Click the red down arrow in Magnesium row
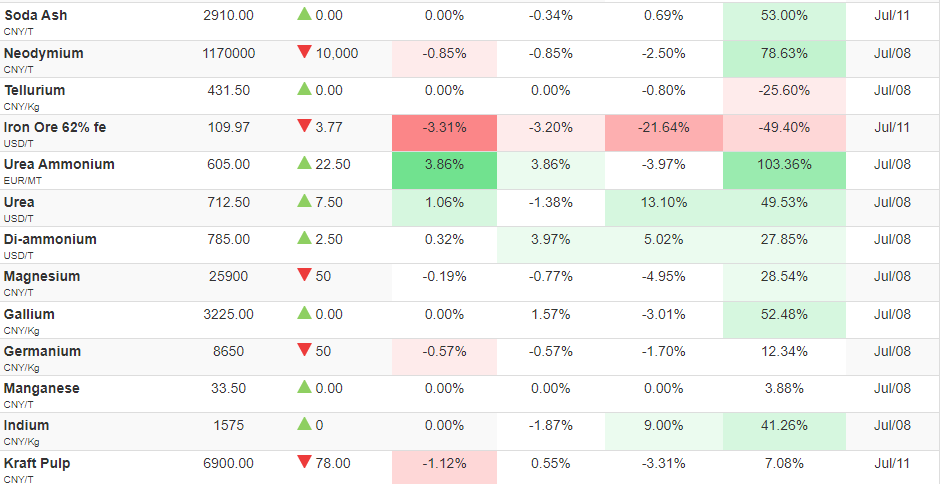Screen dimensions: 940x484 point(305,275)
